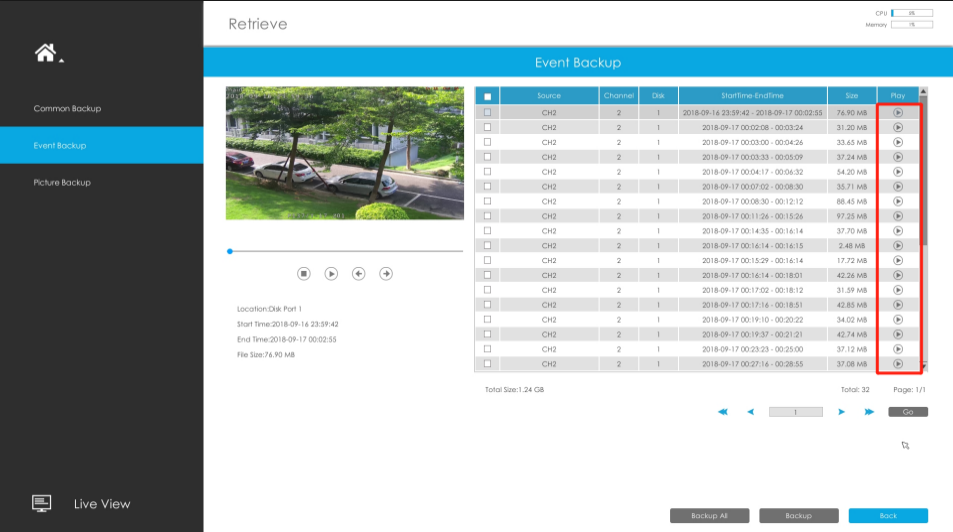Play the 31.59 MB recording

(898, 290)
